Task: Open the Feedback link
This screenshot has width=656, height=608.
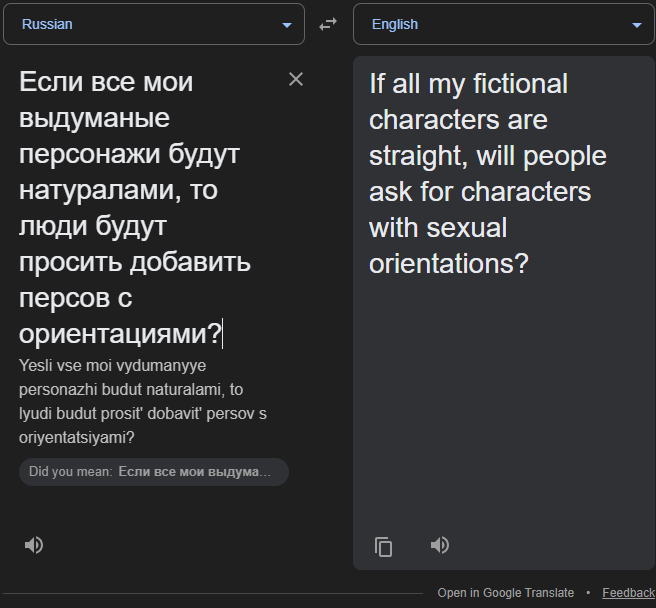Action: [628, 593]
